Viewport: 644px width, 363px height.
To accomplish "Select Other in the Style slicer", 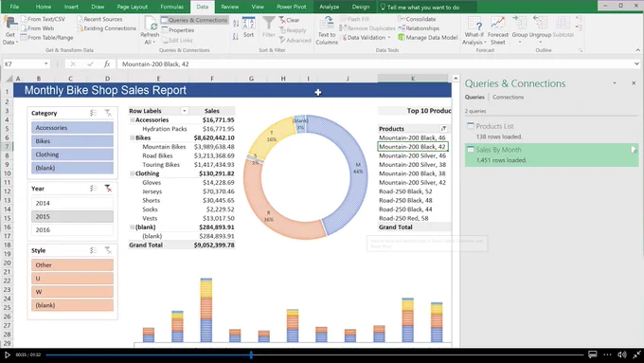I will 72,264.
